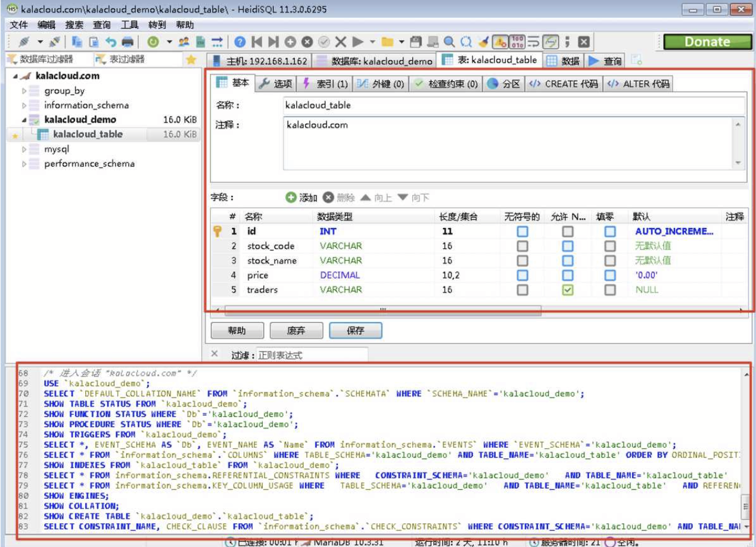
Task: Open the 工具 menu
Action: pos(129,25)
